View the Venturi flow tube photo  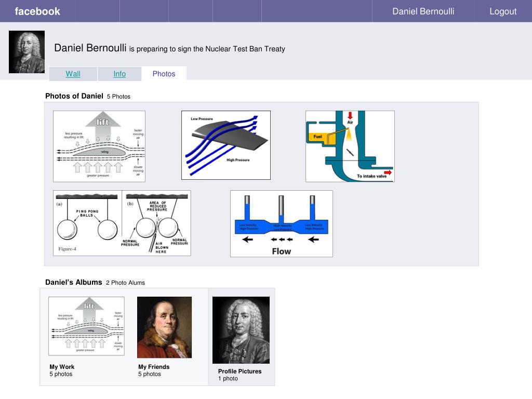281,223
